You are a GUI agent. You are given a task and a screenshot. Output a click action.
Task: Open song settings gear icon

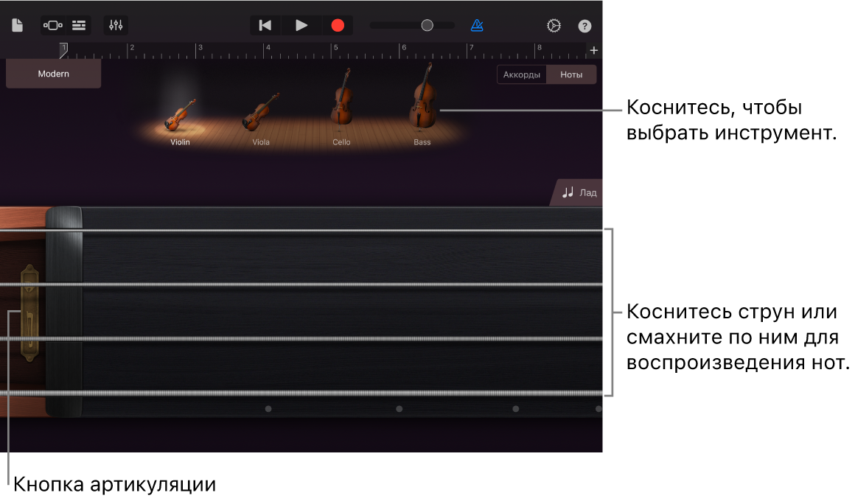[554, 26]
